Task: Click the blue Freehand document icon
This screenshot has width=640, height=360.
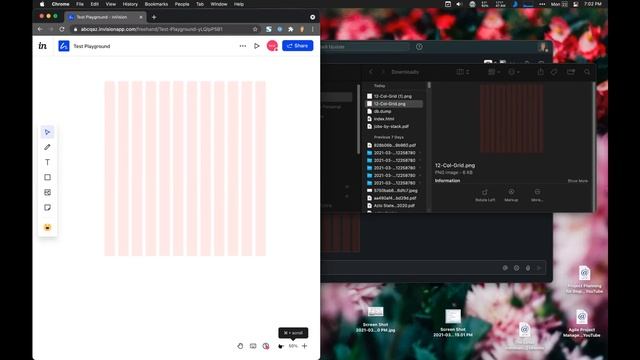Action: tap(64, 46)
